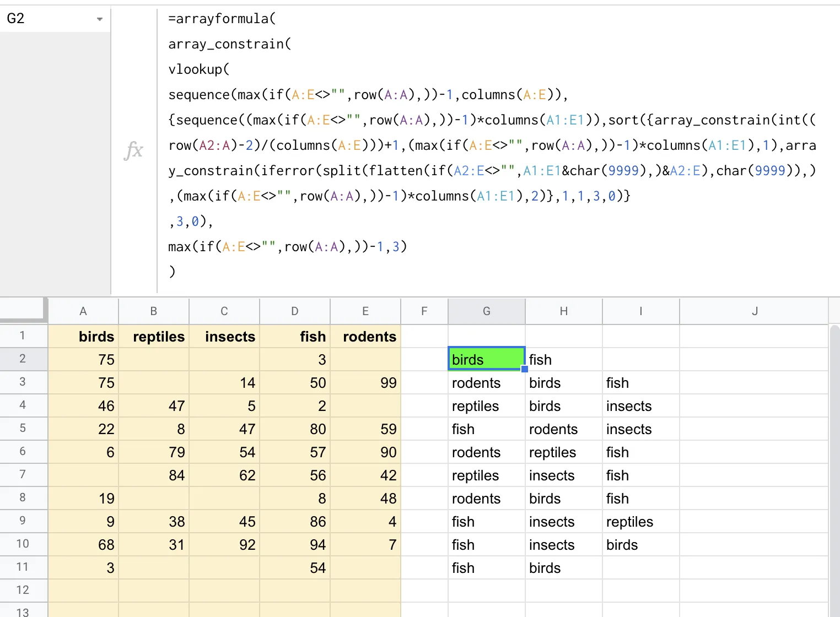Screen dimensions: 840x617
Task: Click the fill handle on cell G2
Action: [x=525, y=369]
